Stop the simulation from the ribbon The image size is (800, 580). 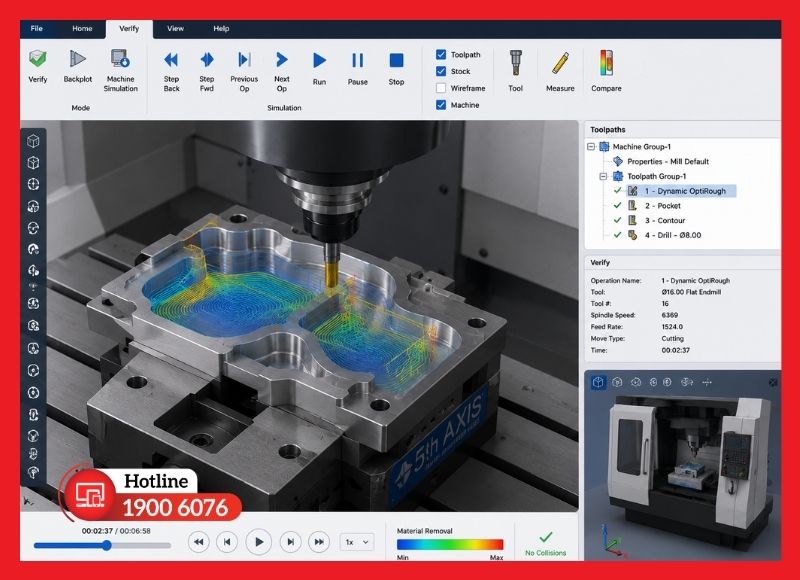[396, 61]
